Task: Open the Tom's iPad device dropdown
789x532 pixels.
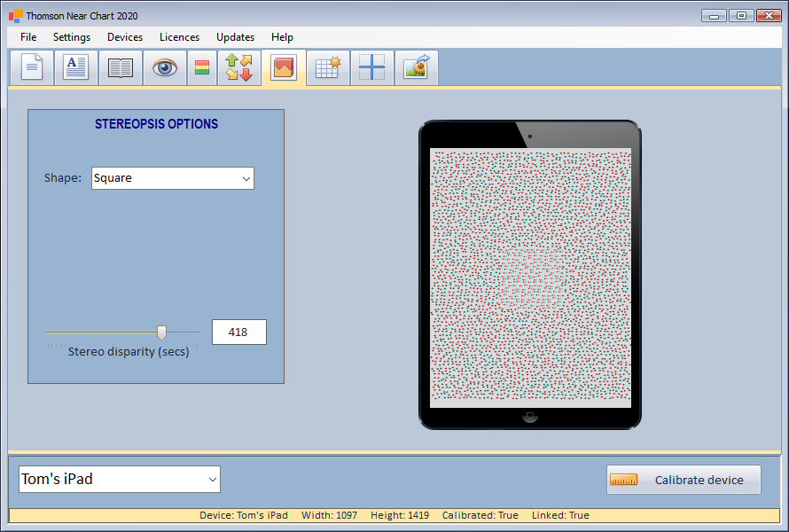Action: click(x=120, y=480)
